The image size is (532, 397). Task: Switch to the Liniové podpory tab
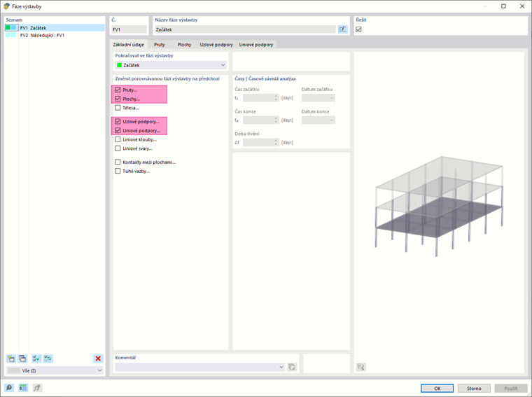coord(256,44)
